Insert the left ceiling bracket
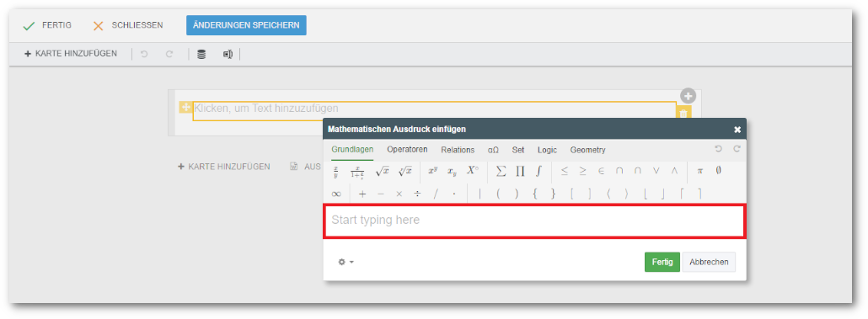This screenshot has width=868, height=319. click(682, 194)
